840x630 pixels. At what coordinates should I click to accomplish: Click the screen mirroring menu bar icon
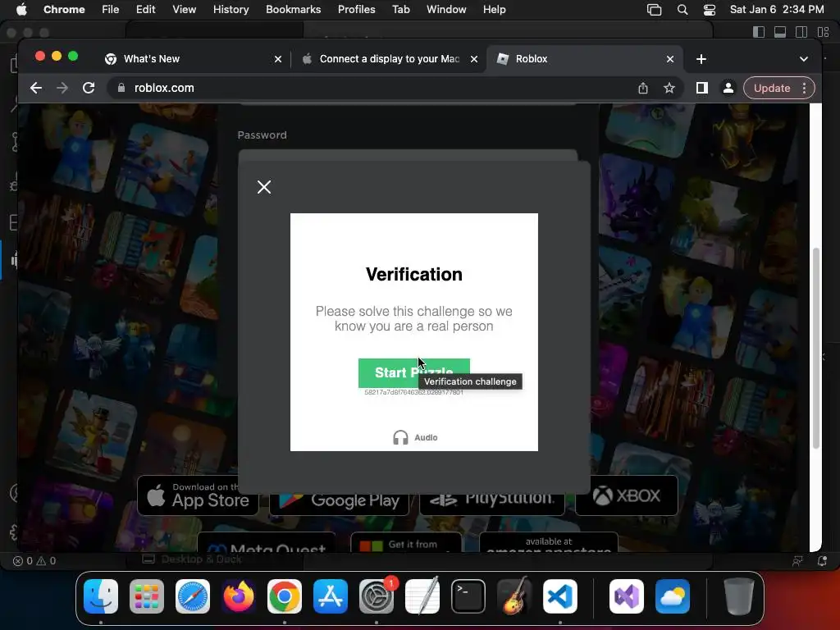coord(654,9)
